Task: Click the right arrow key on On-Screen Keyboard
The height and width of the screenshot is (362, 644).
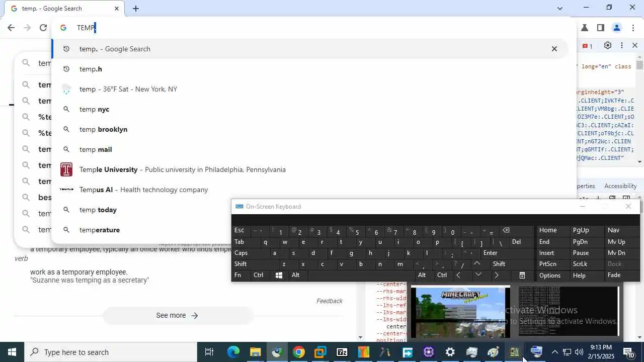Action: coord(497,275)
